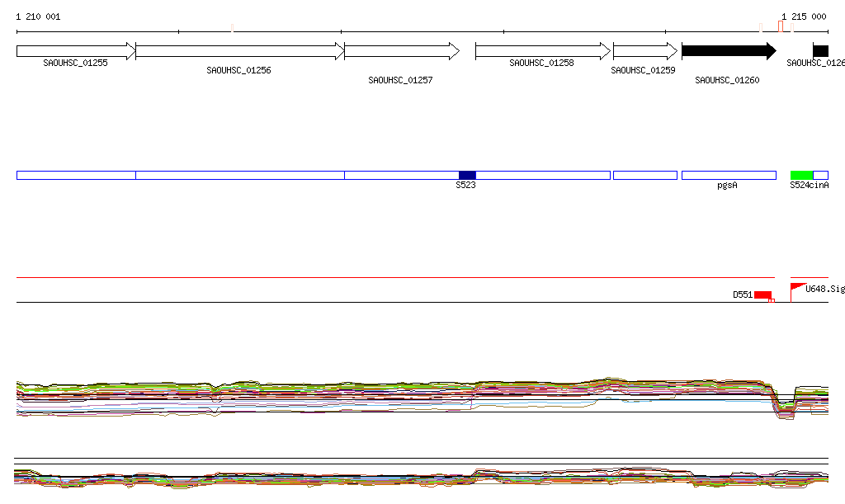Select the pgsA gene name label
Screen dimensions: 845x504
tap(727, 186)
